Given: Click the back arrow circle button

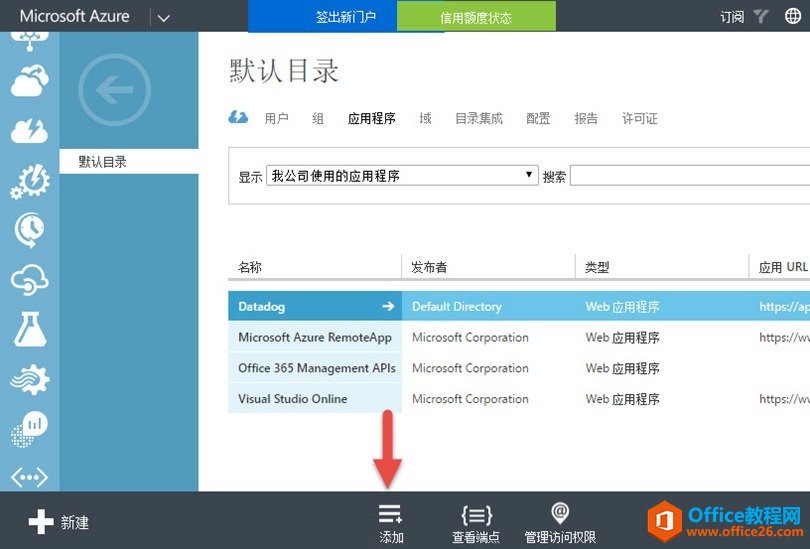Looking at the screenshot, I should (115, 90).
